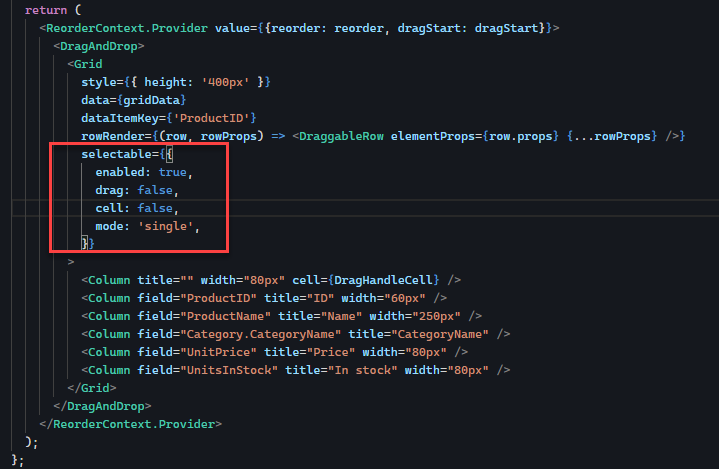This screenshot has width=719, height=469.
Task: Click the 'true' value after enabled
Action: 176,172
